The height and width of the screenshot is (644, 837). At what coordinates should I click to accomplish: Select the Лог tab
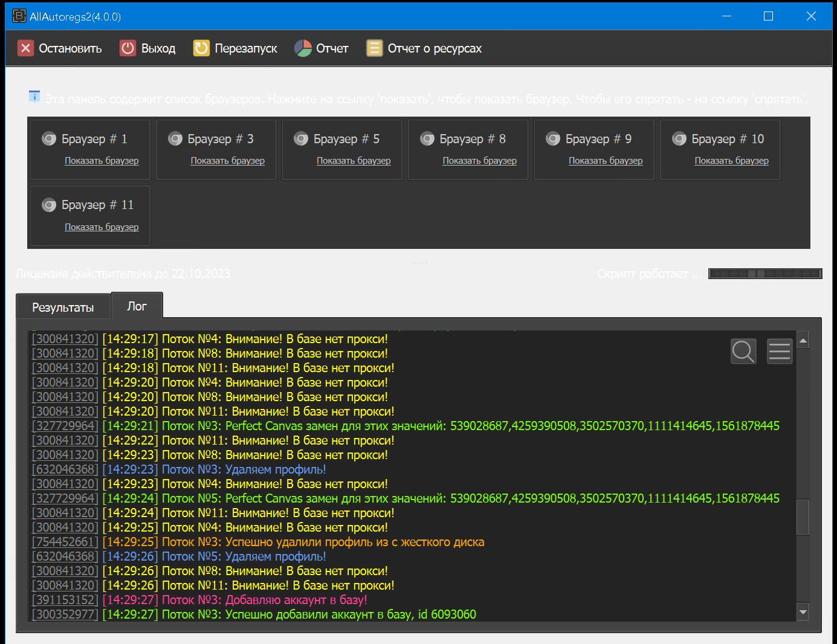(137, 306)
